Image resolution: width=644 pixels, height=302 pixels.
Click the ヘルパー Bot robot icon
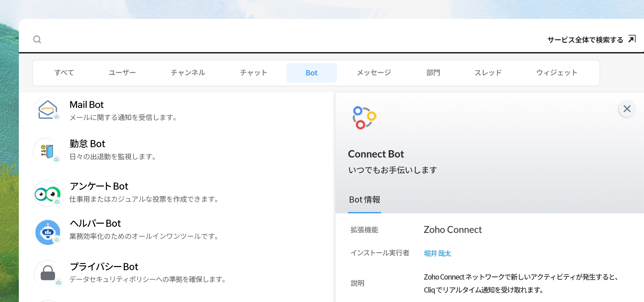pos(47,232)
